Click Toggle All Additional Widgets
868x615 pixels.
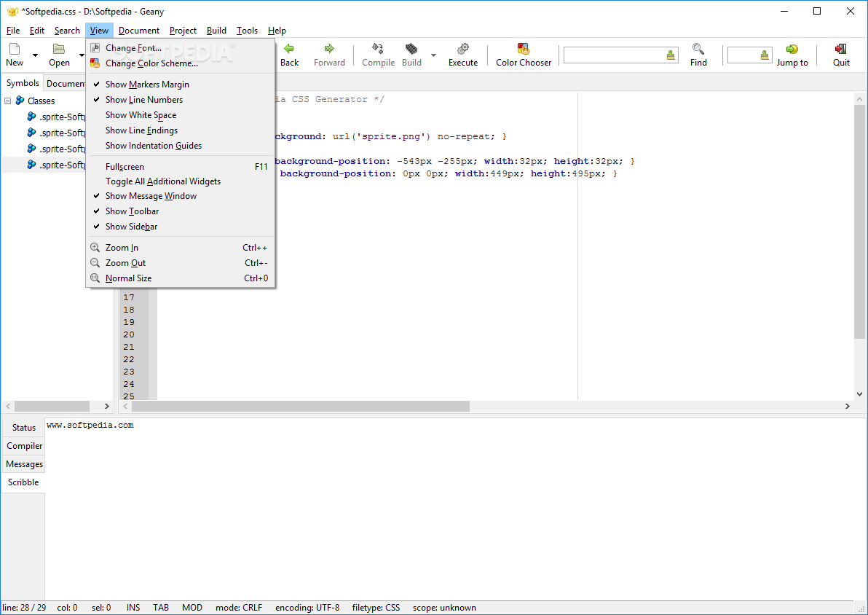coord(181,181)
